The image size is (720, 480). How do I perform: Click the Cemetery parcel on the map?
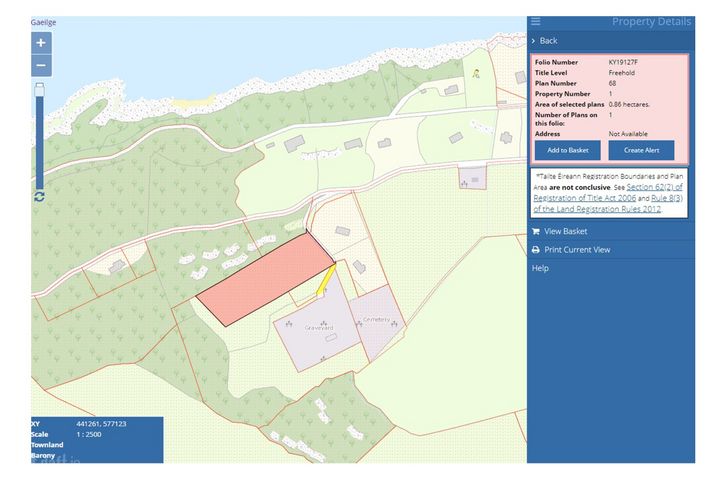coord(376,322)
